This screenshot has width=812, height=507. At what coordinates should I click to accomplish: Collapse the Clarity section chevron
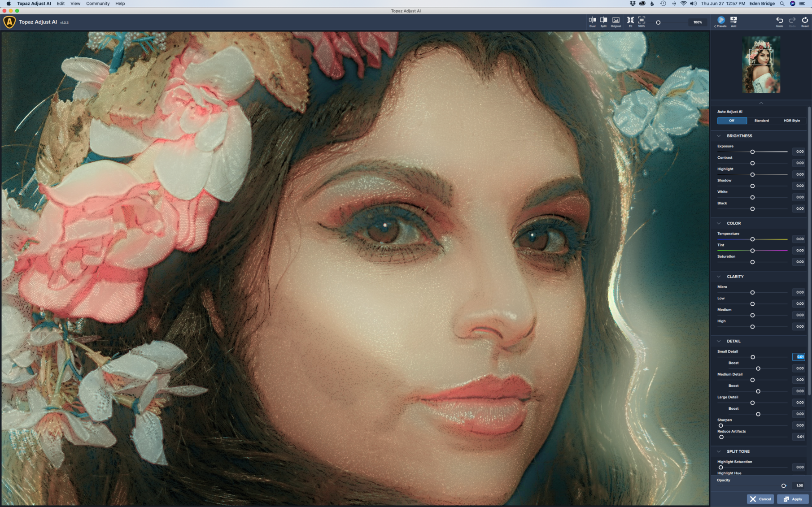pos(719,277)
